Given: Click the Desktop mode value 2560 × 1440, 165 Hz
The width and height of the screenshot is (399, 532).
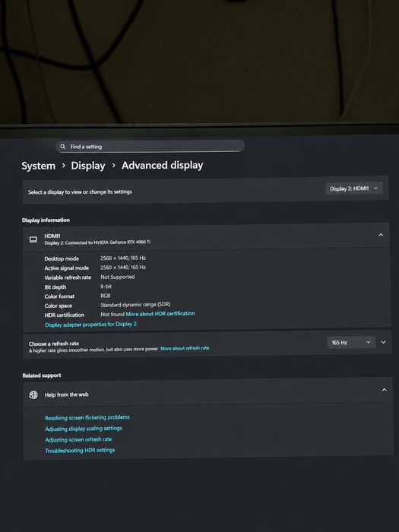Looking at the screenshot, I should pos(123,258).
